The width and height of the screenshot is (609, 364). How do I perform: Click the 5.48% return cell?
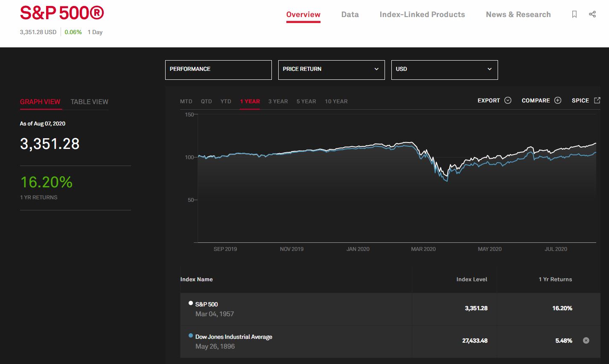(564, 341)
